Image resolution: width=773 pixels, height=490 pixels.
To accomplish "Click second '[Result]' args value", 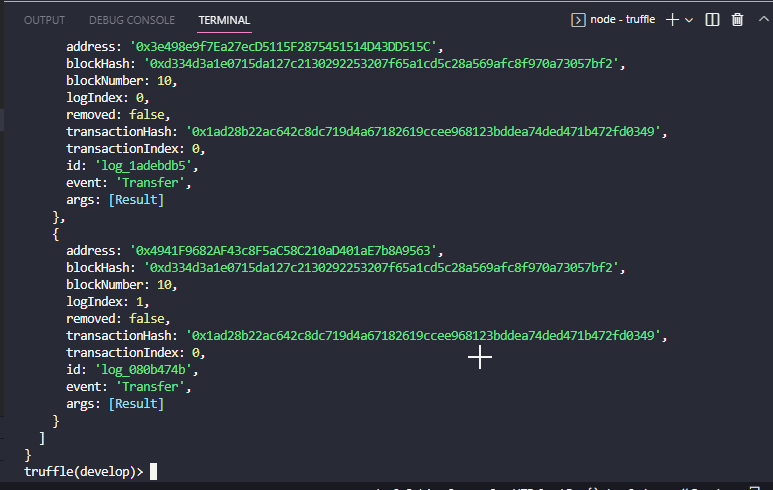I will (x=136, y=404).
